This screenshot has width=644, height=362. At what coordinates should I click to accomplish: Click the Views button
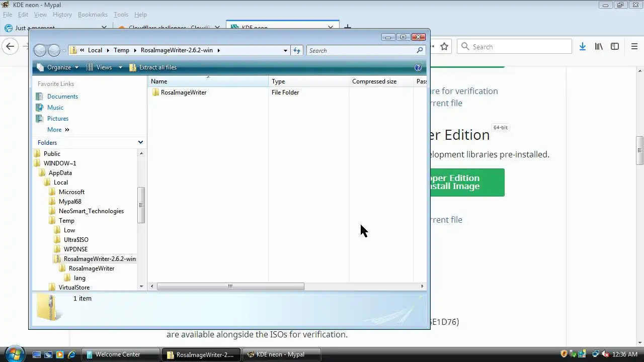coord(100,67)
